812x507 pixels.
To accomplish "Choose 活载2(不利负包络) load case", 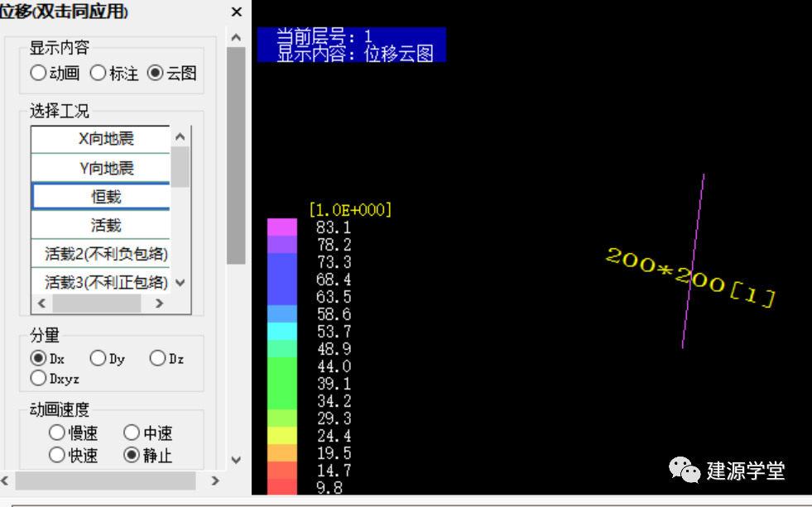I will click(99, 254).
